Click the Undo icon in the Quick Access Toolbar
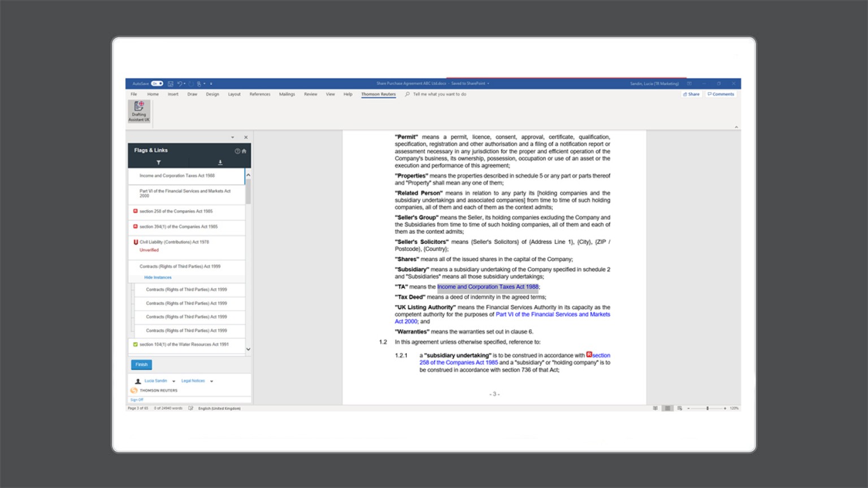The width and height of the screenshot is (868, 488). [x=180, y=83]
